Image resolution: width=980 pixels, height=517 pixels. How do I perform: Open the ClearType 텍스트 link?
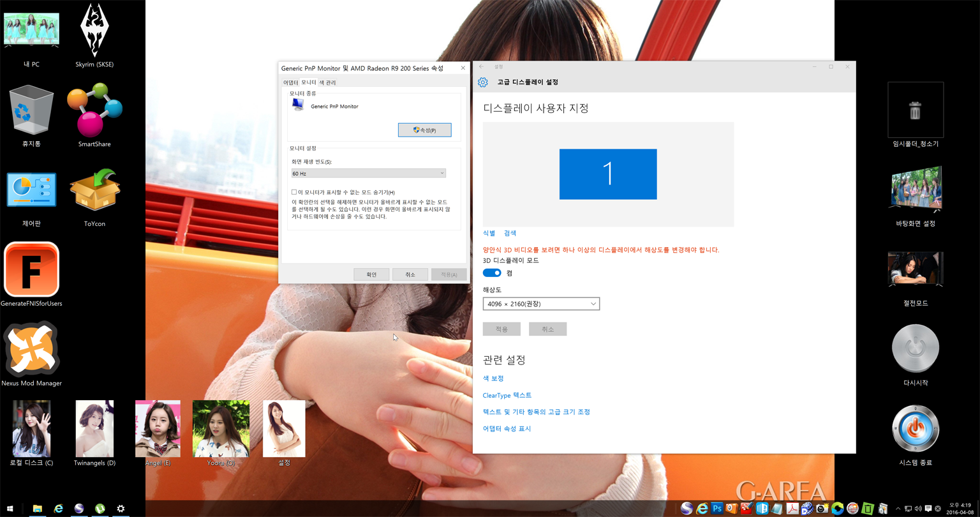coord(507,395)
